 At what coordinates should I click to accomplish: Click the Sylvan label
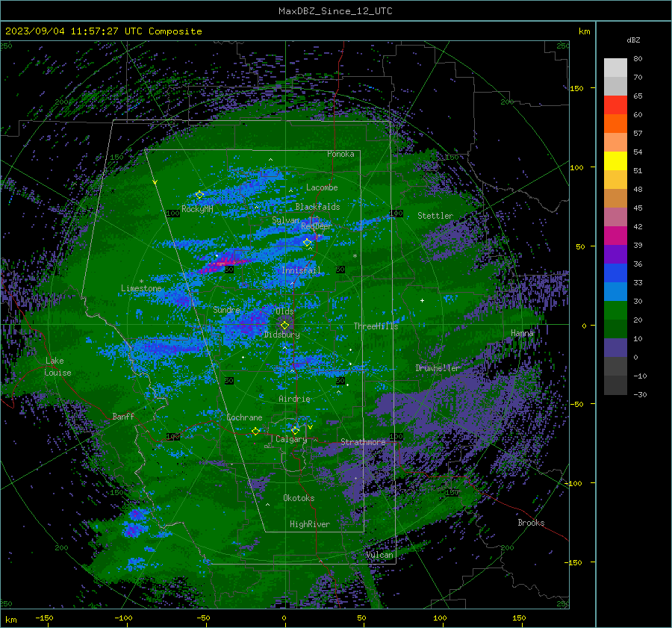(286, 220)
